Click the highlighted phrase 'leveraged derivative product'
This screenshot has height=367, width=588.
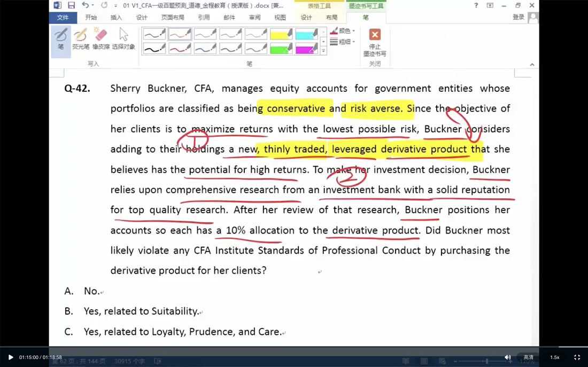pyautogui.click(x=399, y=149)
